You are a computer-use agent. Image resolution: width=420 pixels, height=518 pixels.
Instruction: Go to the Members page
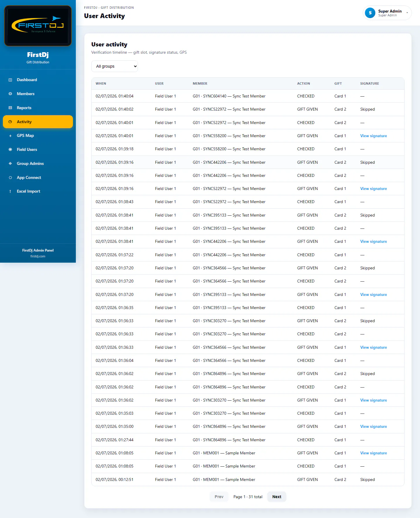38,94
